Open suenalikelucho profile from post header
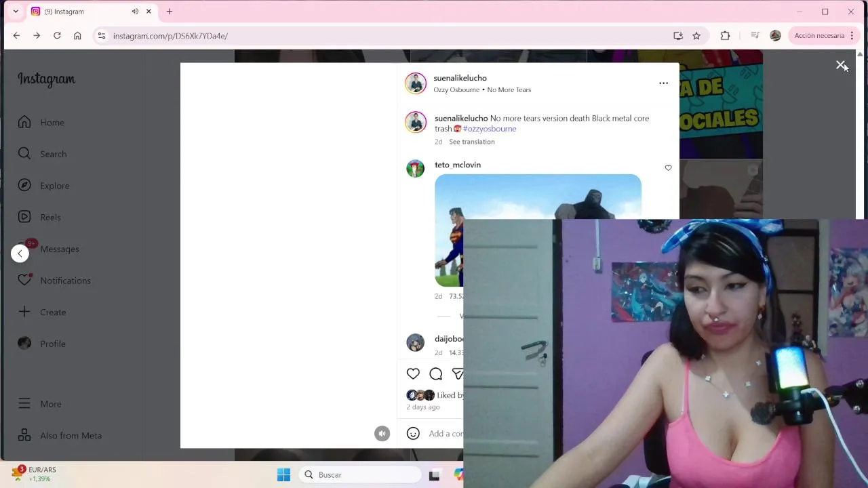The width and height of the screenshot is (868, 488). tap(460, 78)
